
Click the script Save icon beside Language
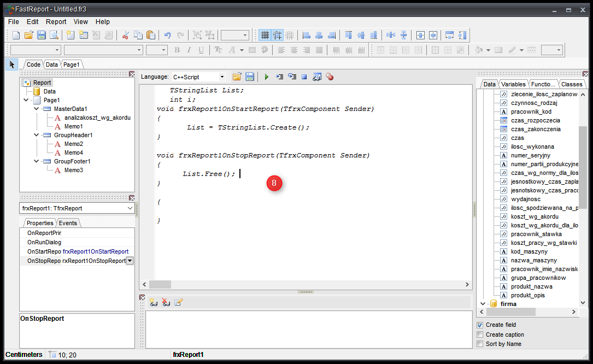249,77
